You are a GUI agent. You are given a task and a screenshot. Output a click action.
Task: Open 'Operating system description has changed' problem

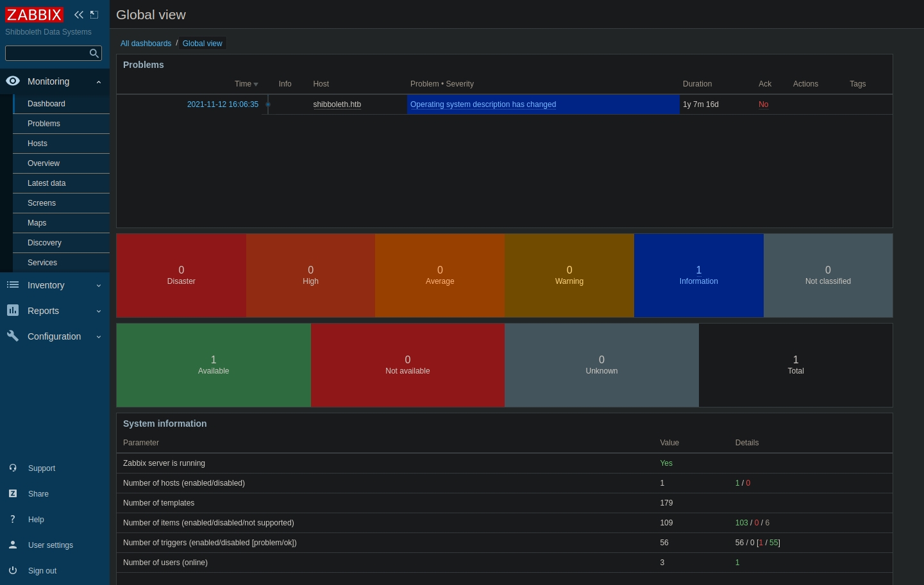483,104
